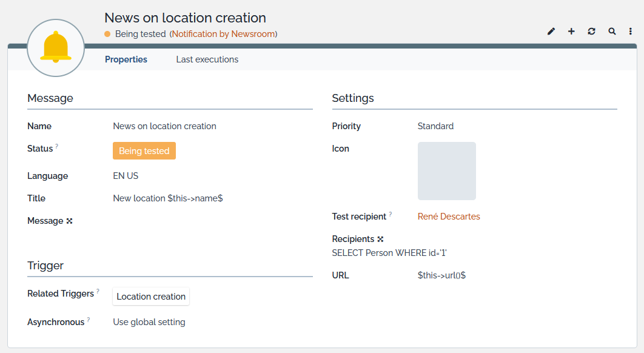
Task: Click the refresh arrows icon
Action: (591, 32)
